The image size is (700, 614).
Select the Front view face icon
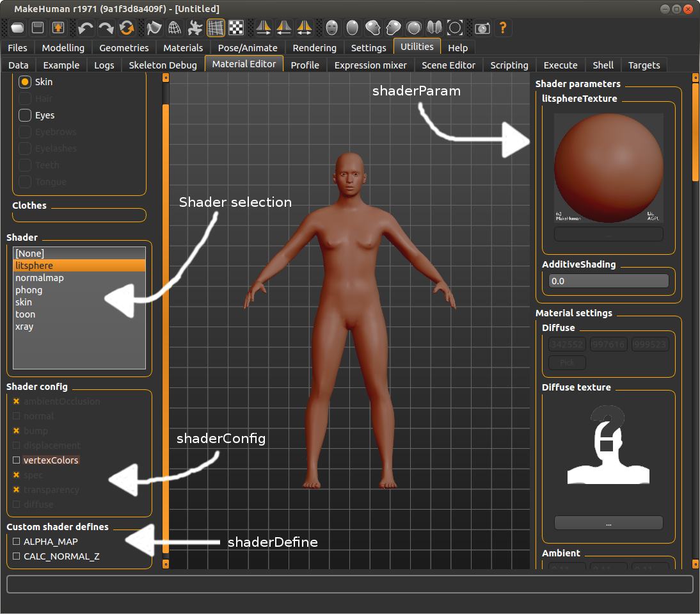pyautogui.click(x=331, y=28)
